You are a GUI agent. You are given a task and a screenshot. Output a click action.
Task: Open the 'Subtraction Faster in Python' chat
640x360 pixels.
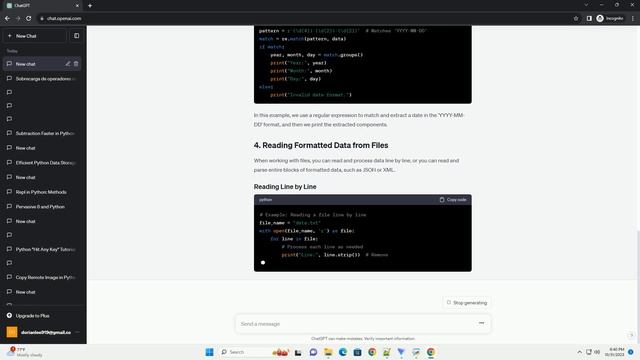(x=42, y=133)
